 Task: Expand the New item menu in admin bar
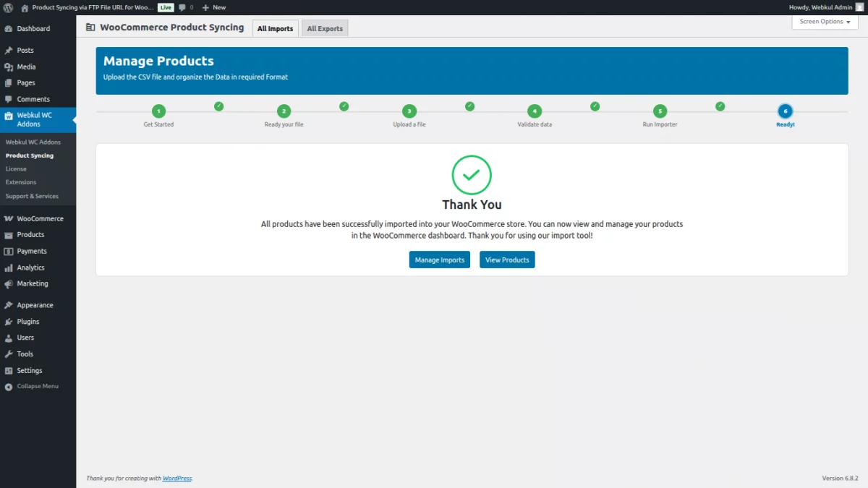click(x=213, y=7)
